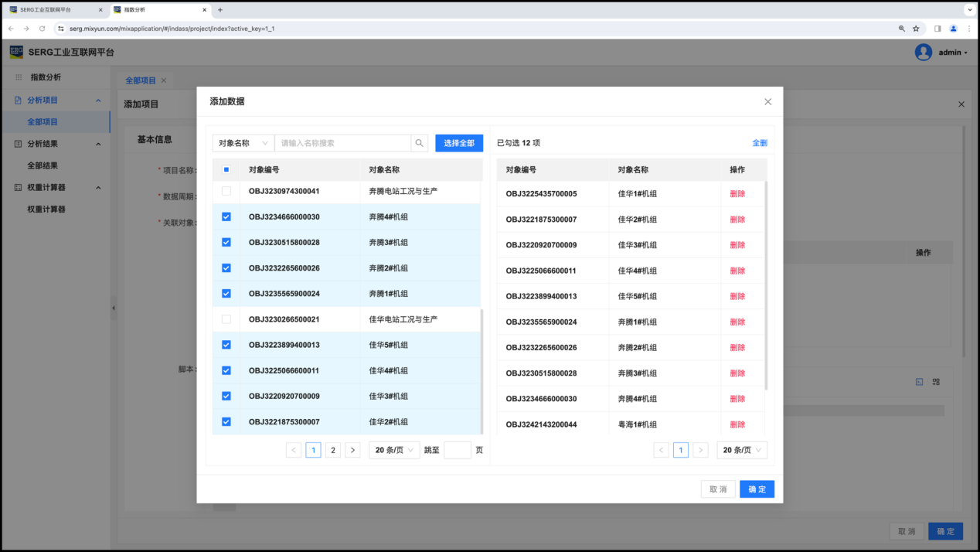Click the right selected list scrollbar
980x552 pixels.
[766, 286]
